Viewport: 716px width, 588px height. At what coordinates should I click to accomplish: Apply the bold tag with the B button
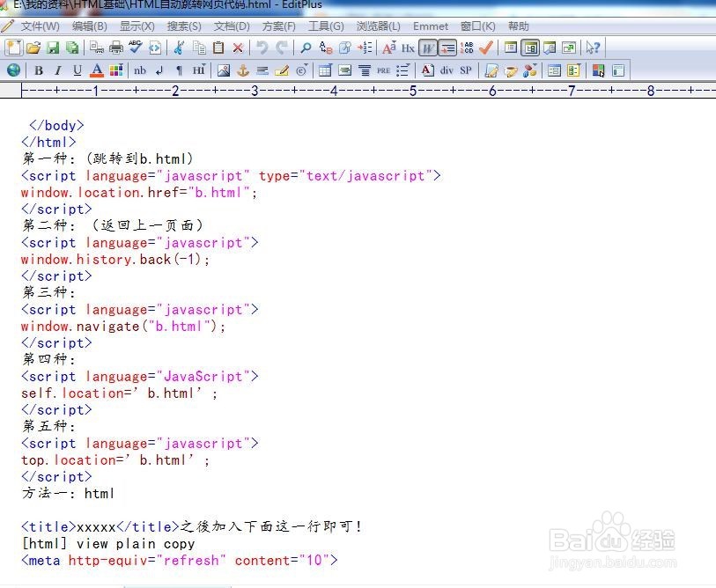[39, 70]
